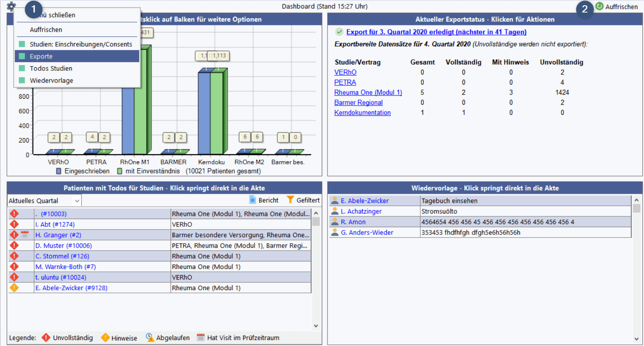Click the orange hint icon beside E. Abele-Zwicker (#9128)
The width and height of the screenshot is (644, 346).
point(14,288)
